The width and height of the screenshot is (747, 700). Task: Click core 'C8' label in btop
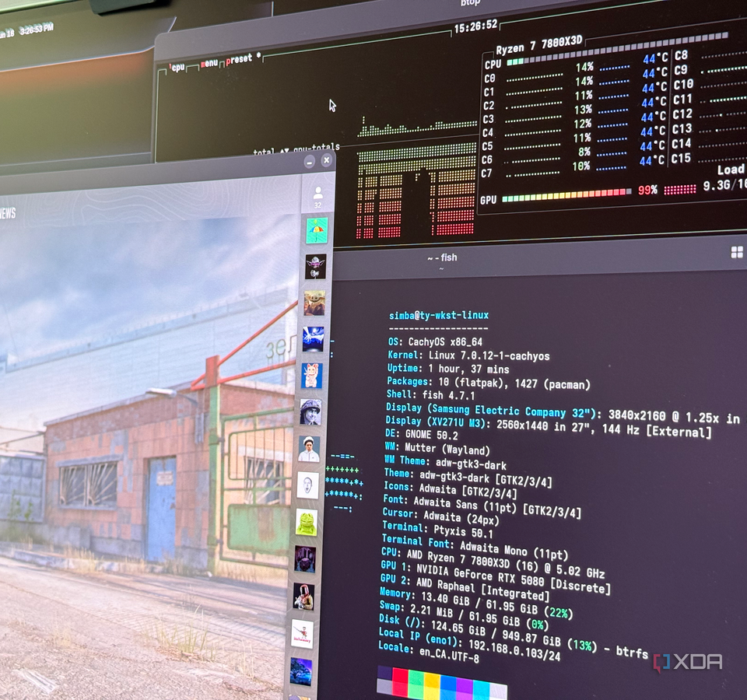pos(682,55)
